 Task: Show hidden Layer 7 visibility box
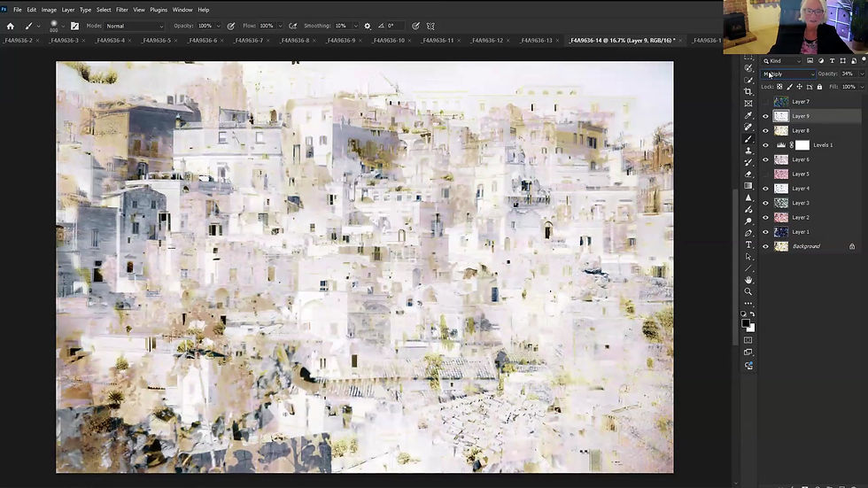coord(766,102)
